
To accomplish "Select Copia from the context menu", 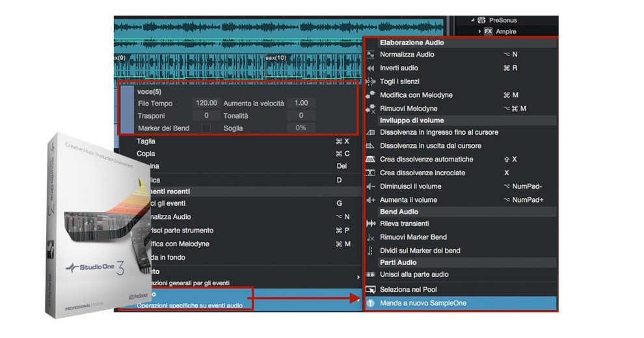I will click(x=146, y=154).
